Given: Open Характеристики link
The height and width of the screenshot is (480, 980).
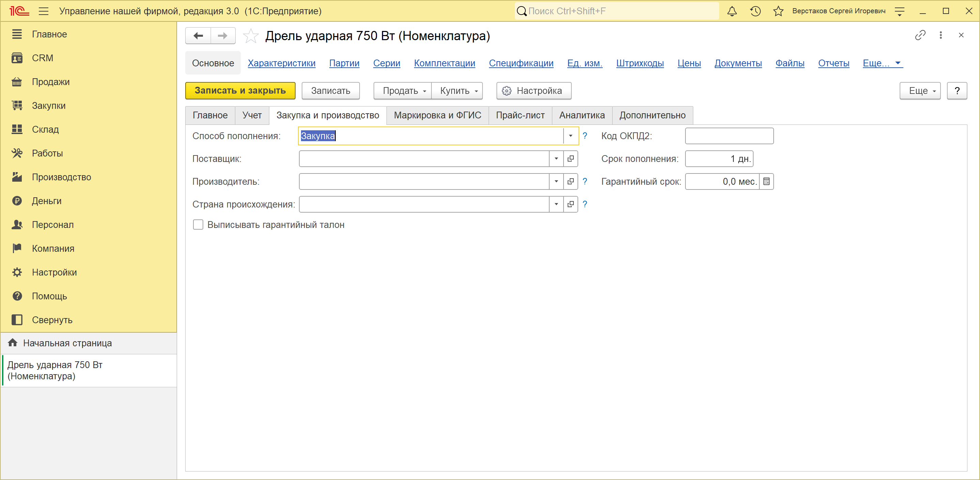Looking at the screenshot, I should [x=282, y=64].
